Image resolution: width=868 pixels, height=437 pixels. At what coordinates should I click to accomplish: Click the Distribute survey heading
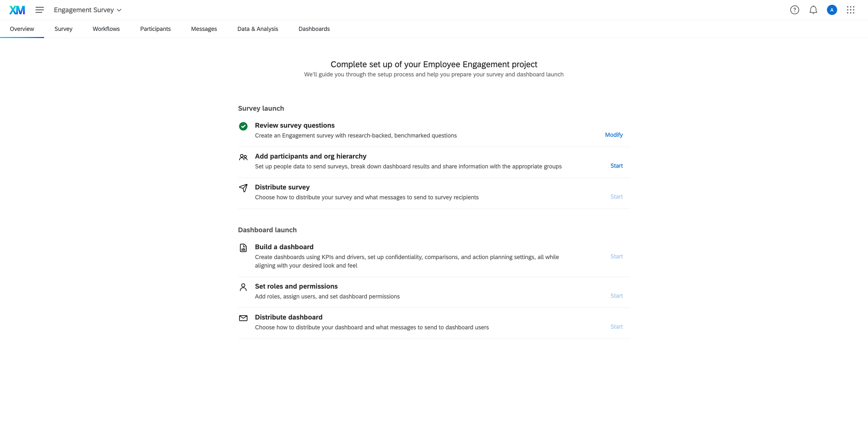coord(282,187)
